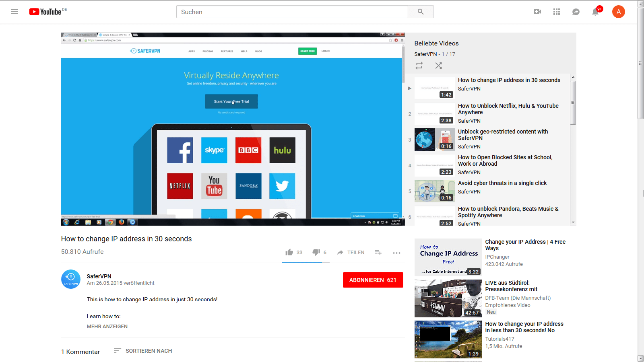Click Pandora tile in the video

[x=248, y=186]
